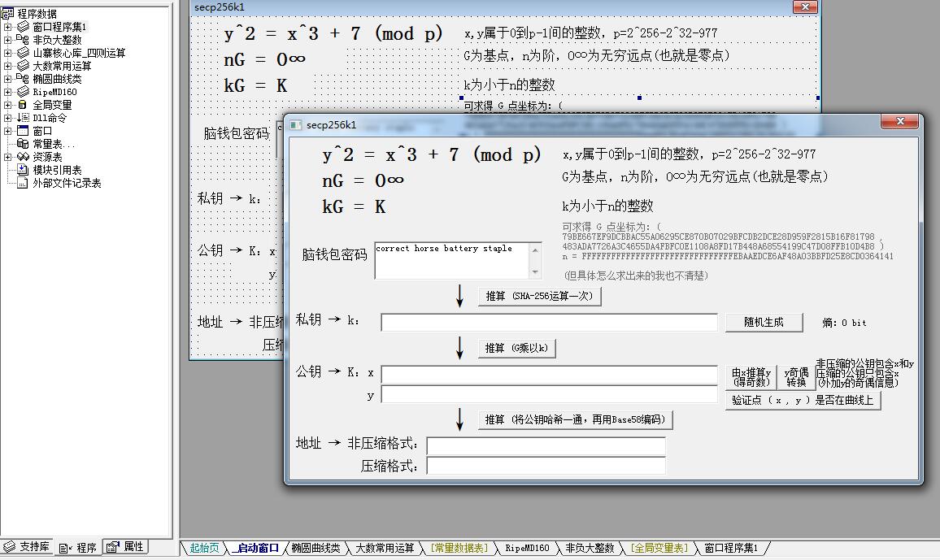Expand the 资源表 node
Image resolution: width=940 pixels, height=560 pixels.
pyautogui.click(x=7, y=157)
